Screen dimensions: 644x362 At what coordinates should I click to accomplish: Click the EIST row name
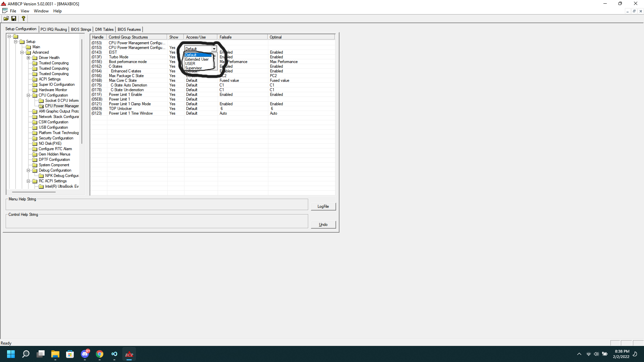(x=113, y=52)
